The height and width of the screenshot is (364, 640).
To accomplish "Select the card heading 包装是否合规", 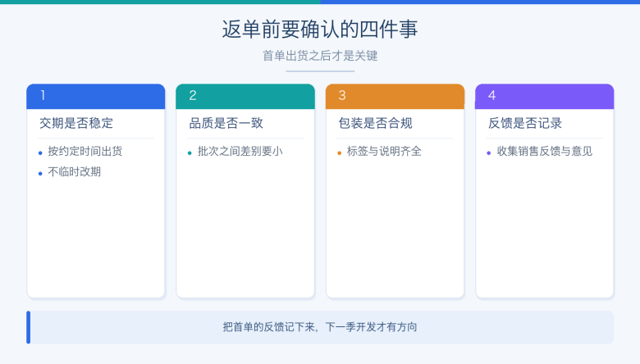I will point(376,123).
